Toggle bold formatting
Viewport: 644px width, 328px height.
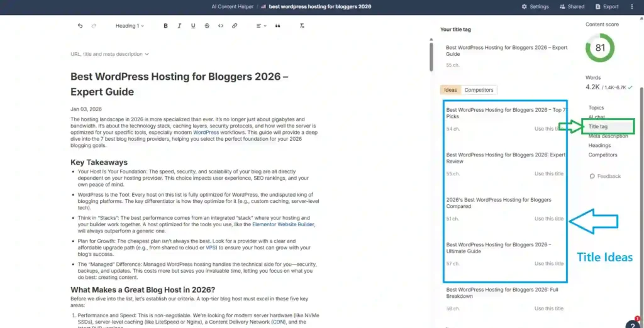(166, 26)
